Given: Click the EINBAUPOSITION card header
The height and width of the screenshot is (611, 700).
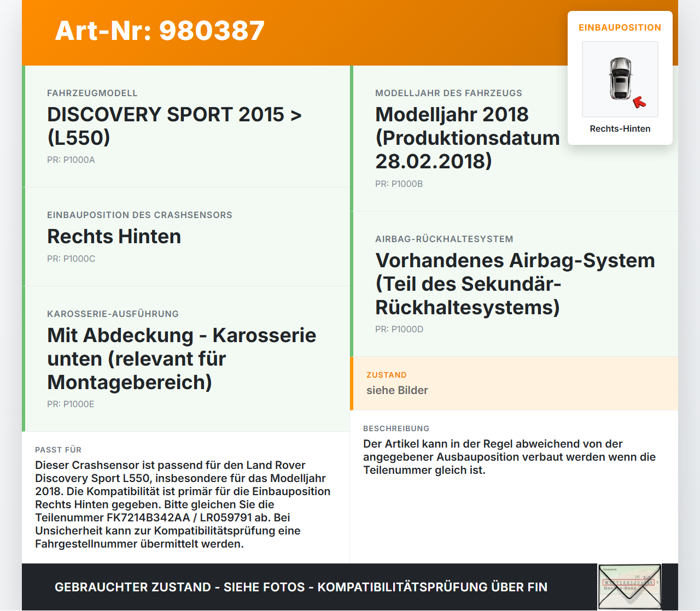Looking at the screenshot, I should (620, 27).
